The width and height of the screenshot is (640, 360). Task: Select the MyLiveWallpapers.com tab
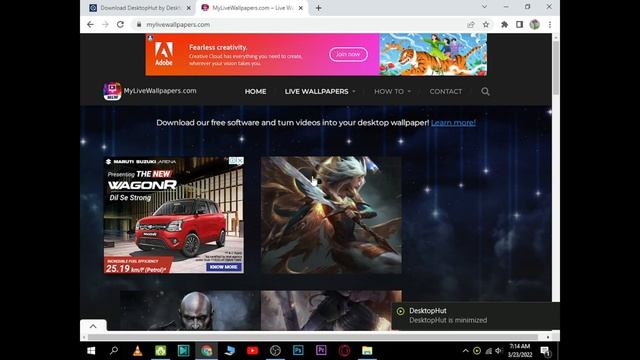tap(252, 8)
